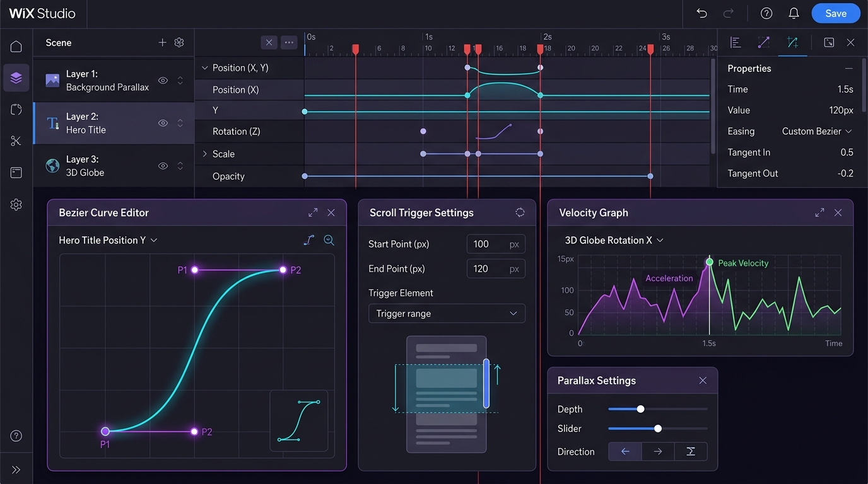Viewport: 868px width, 484px height.
Task: Select Layer 3: 3D Globe row
Action: pyautogui.click(x=114, y=166)
